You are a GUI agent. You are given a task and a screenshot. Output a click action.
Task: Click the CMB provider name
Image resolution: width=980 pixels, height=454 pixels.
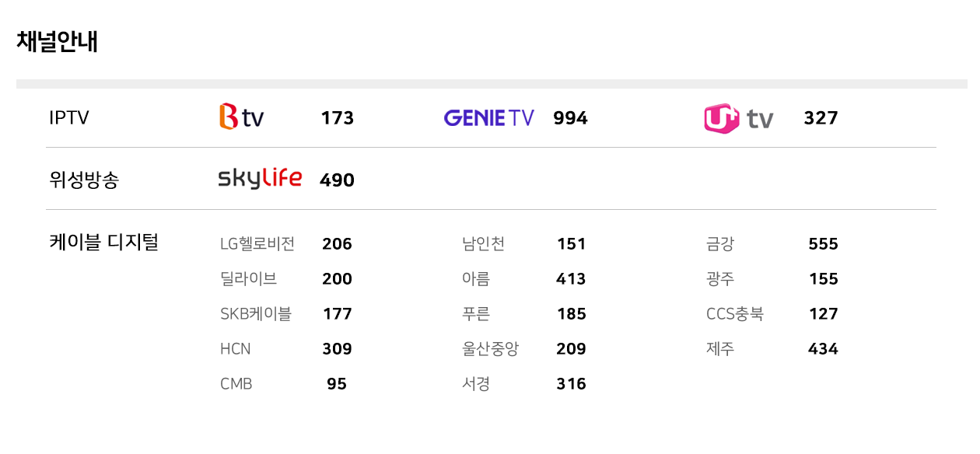(236, 384)
